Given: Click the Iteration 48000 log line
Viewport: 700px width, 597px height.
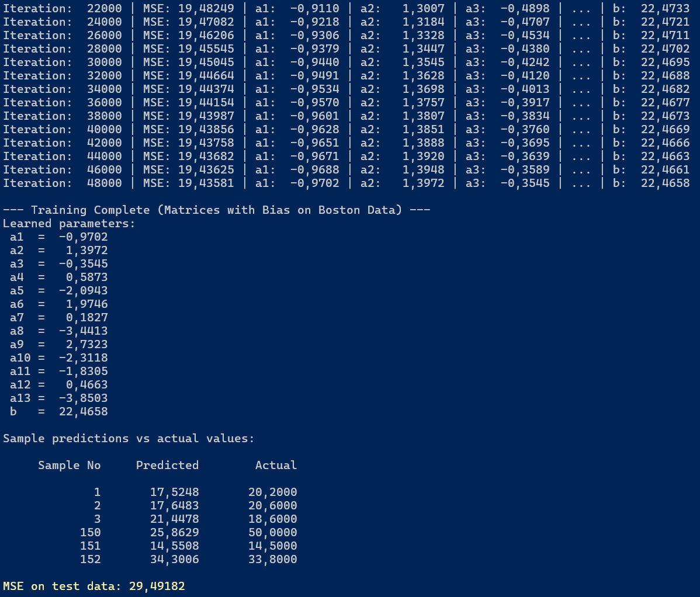Looking at the screenshot, I should (x=346, y=183).
